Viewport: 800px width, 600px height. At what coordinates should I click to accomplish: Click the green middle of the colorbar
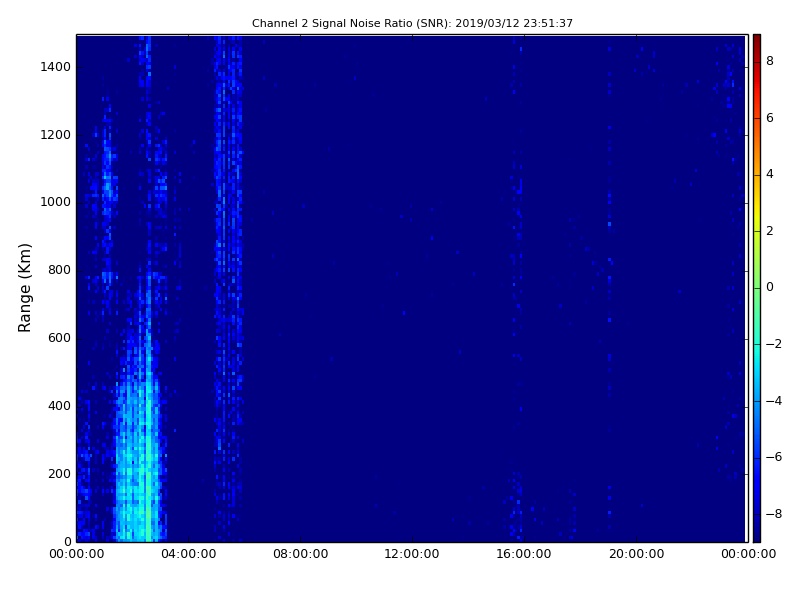[757, 288]
